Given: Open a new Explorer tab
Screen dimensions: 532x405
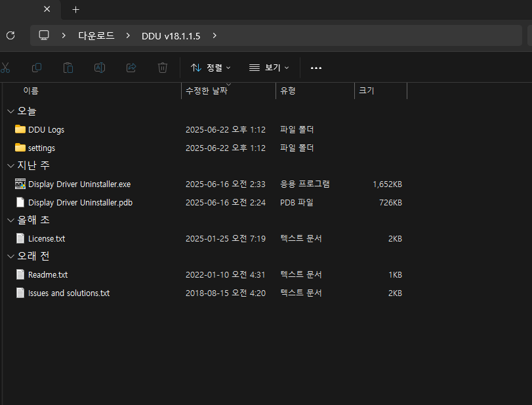Looking at the screenshot, I should [x=76, y=9].
